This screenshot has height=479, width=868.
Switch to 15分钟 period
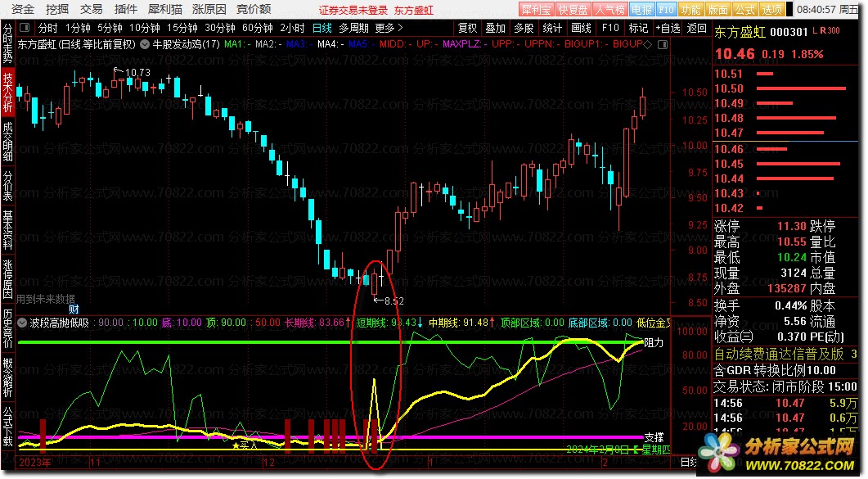[x=182, y=28]
